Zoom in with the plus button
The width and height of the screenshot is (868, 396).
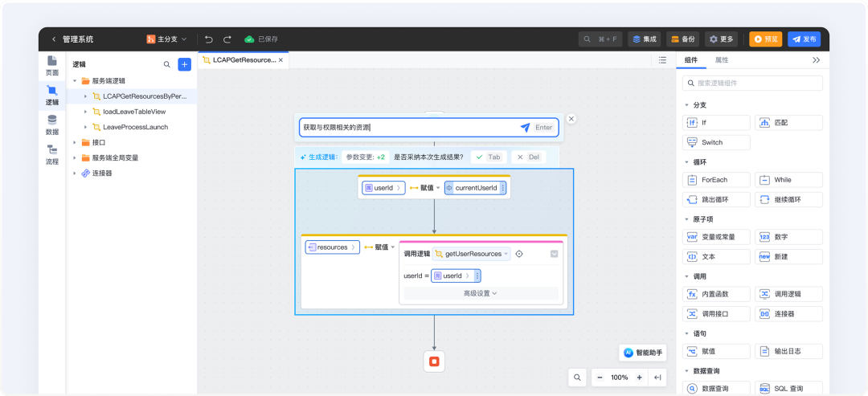(x=639, y=378)
